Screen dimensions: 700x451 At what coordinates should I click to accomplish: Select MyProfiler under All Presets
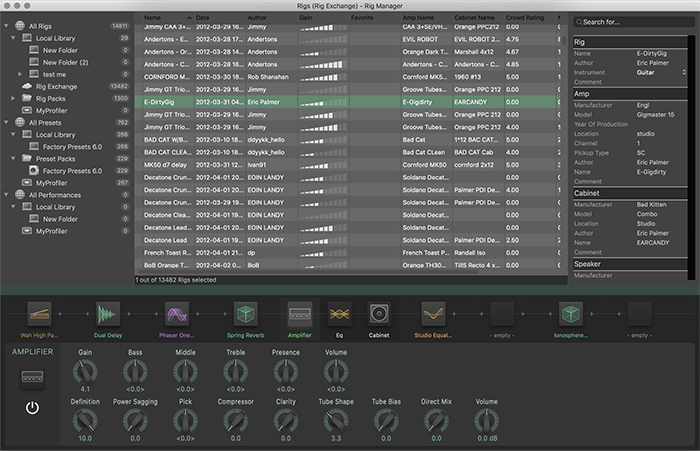[51, 183]
